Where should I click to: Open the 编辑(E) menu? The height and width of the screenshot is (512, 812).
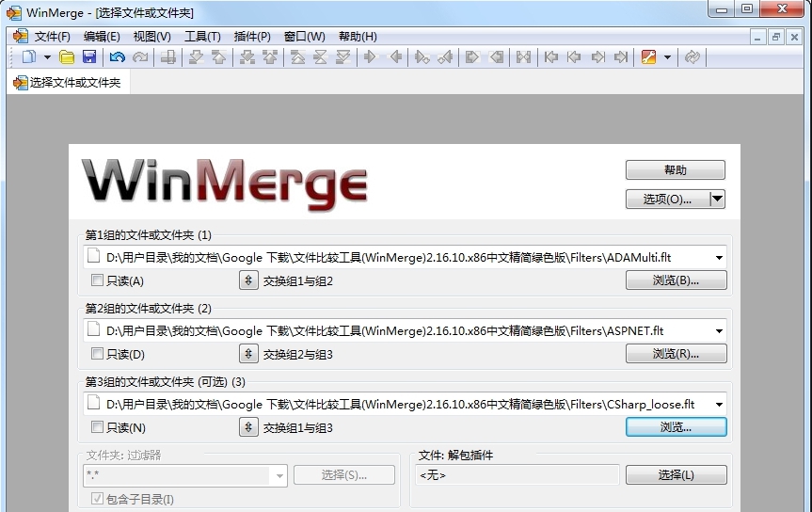click(102, 37)
